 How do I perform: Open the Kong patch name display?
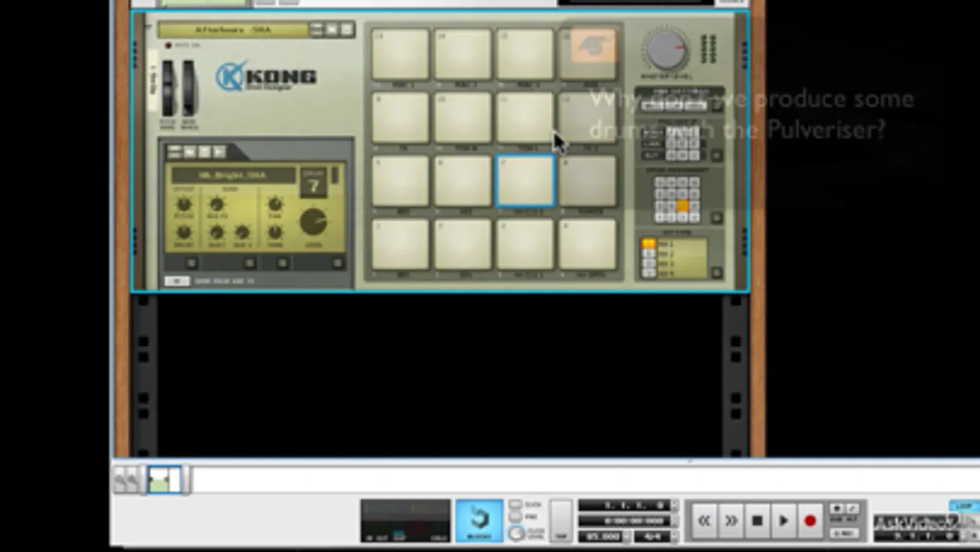click(233, 29)
